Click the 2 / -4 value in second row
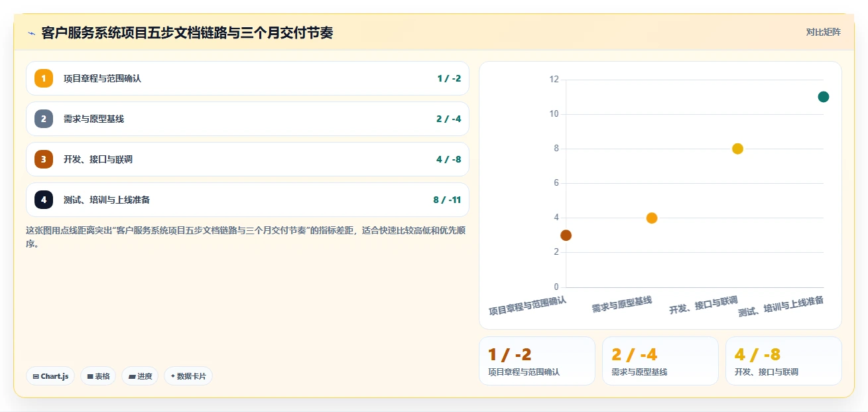 click(x=449, y=119)
